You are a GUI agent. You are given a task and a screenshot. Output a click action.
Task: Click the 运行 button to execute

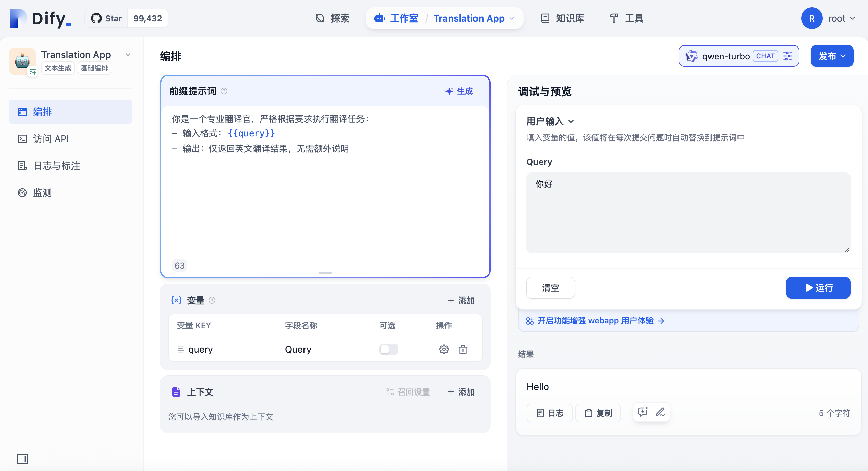coord(818,288)
